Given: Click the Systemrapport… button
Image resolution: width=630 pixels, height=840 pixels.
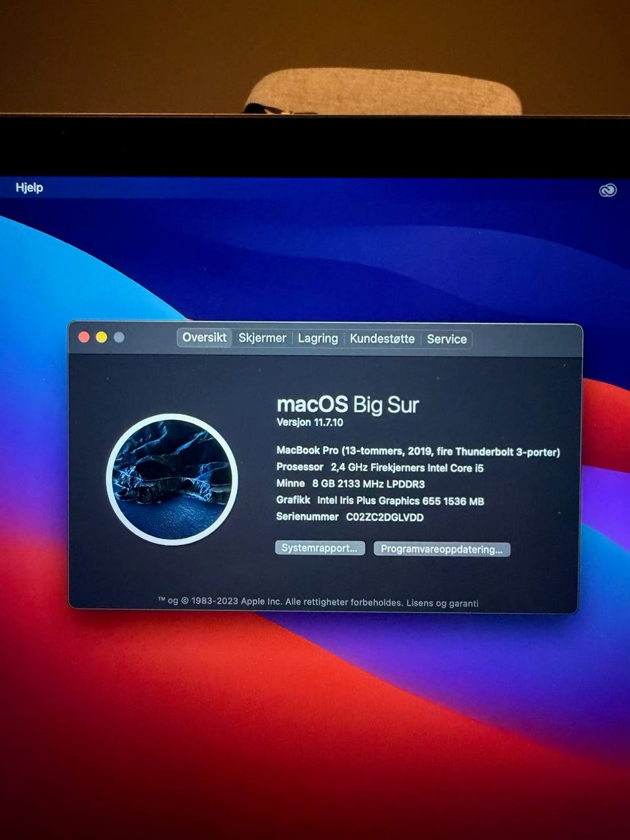Looking at the screenshot, I should (x=320, y=548).
